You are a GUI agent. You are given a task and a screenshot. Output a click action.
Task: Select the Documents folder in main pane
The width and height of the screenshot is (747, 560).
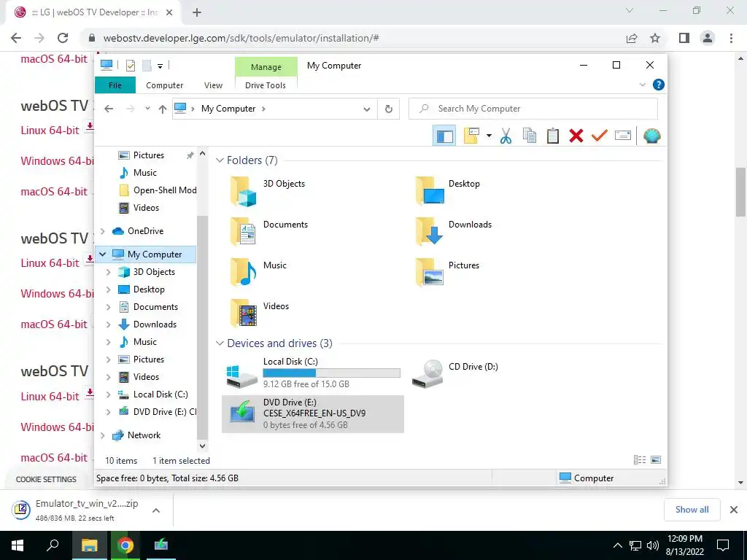pyautogui.click(x=270, y=231)
